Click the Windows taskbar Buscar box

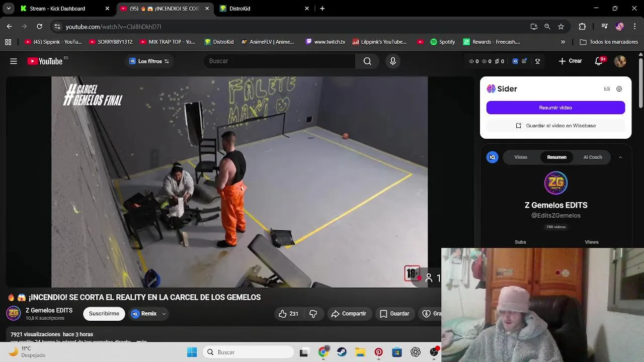tap(249, 352)
